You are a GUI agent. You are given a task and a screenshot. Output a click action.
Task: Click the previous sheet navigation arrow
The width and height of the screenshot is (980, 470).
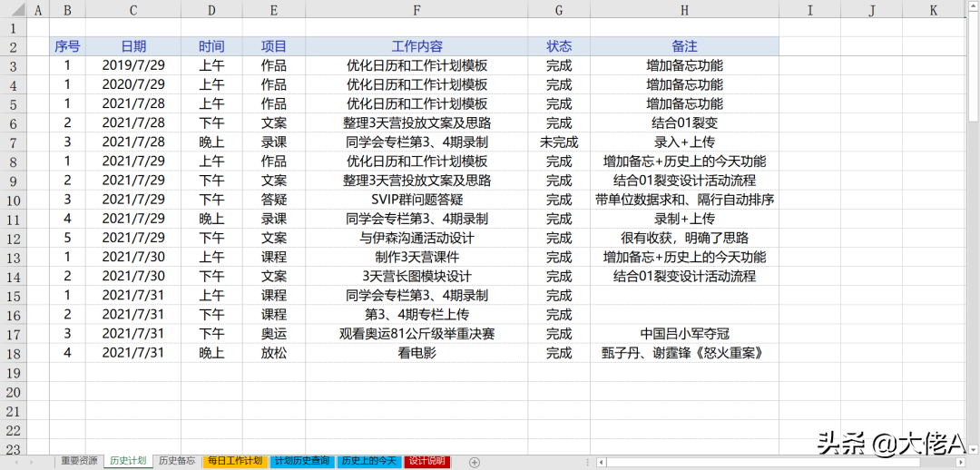pyautogui.click(x=15, y=462)
